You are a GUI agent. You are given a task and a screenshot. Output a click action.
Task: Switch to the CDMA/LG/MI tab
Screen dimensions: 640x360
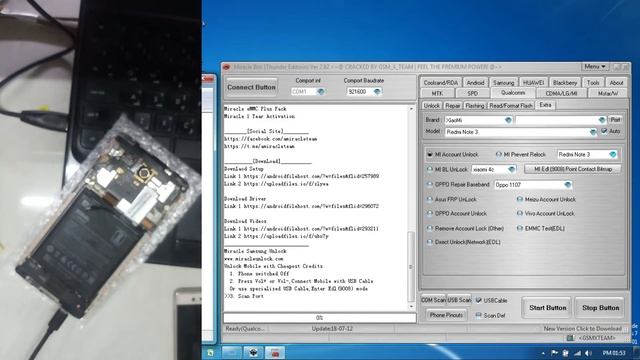[x=562, y=93]
